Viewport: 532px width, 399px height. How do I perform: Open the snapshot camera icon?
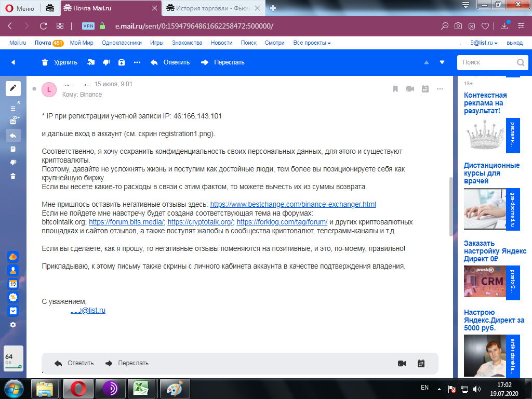click(458, 26)
